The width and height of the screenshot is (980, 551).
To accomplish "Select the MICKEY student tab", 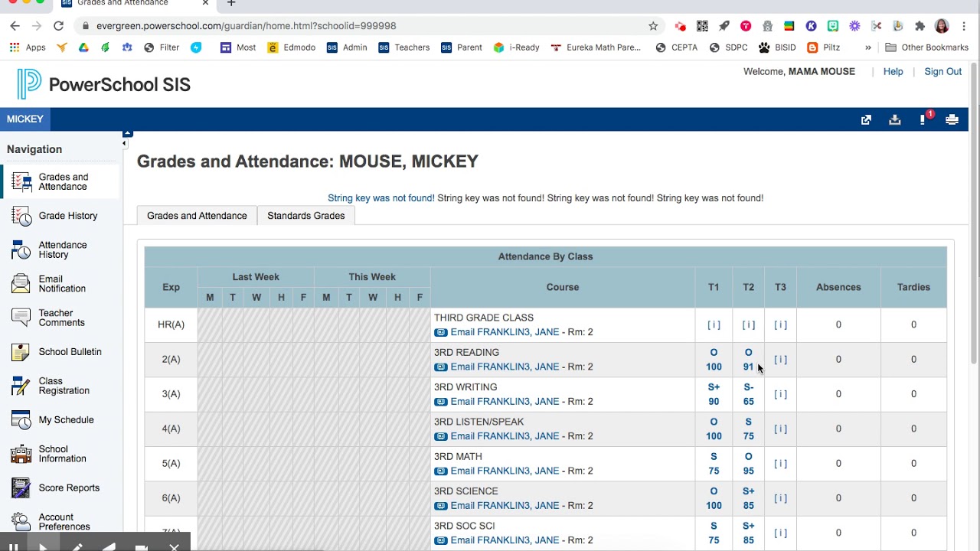I will tap(25, 119).
